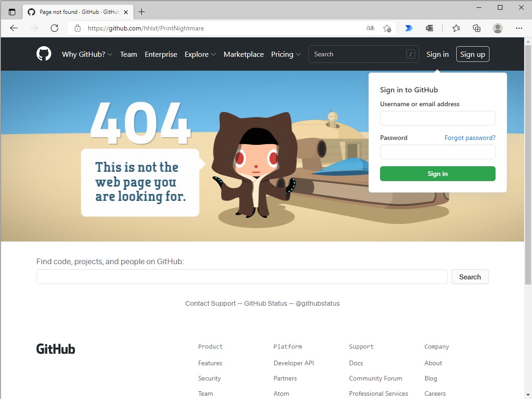
Task: Click the GitHub octocat logo in navbar
Action: pyautogui.click(x=43, y=54)
